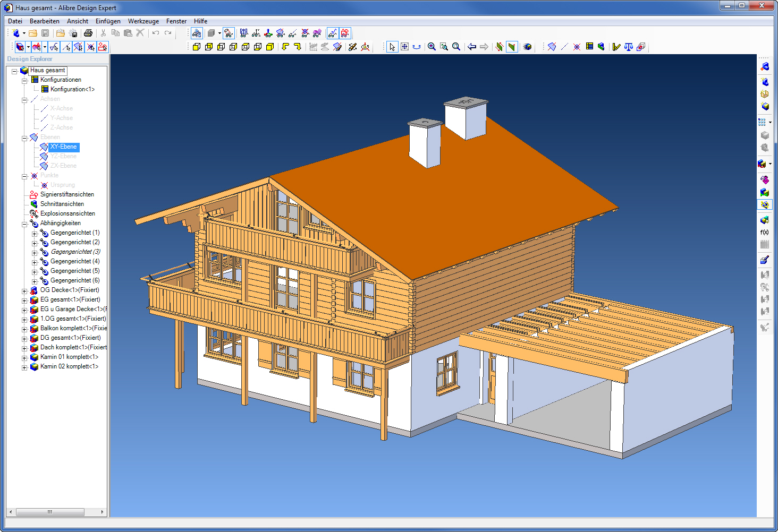Select the XY-Ebene plane item
778x532 pixels.
[x=64, y=147]
